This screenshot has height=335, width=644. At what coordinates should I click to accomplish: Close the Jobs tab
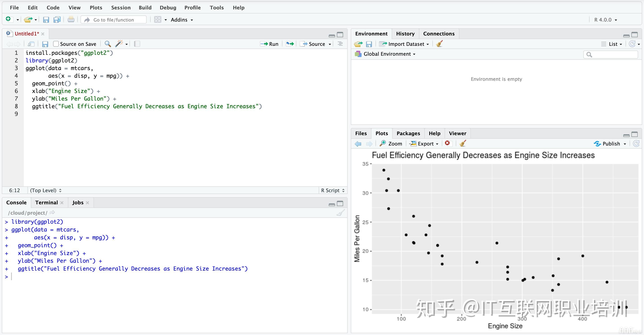tap(87, 203)
